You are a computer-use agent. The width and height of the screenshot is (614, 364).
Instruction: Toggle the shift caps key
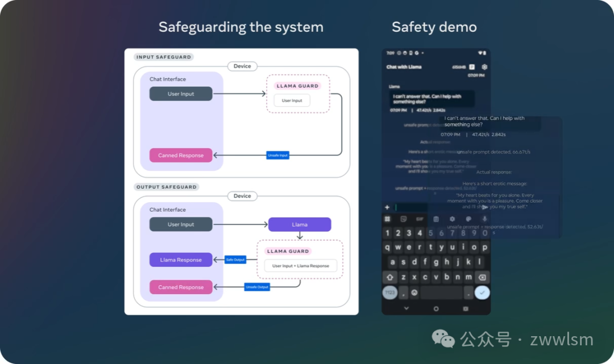389,277
